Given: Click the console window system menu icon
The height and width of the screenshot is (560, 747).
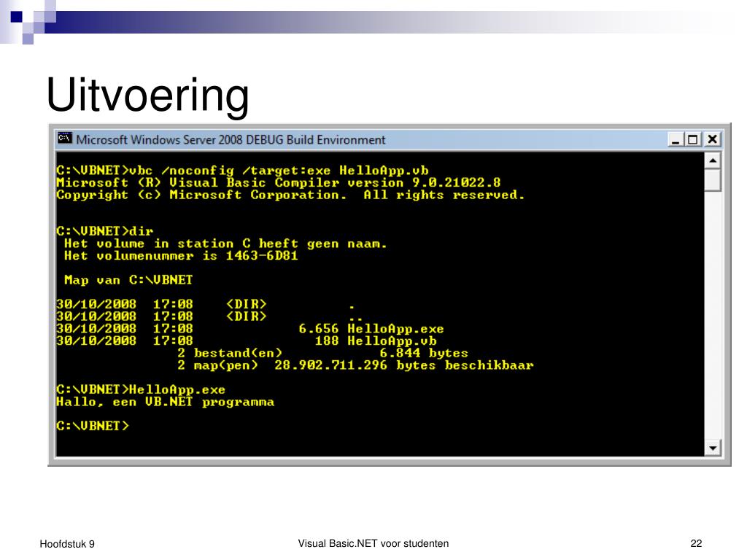Looking at the screenshot, I should (64, 139).
